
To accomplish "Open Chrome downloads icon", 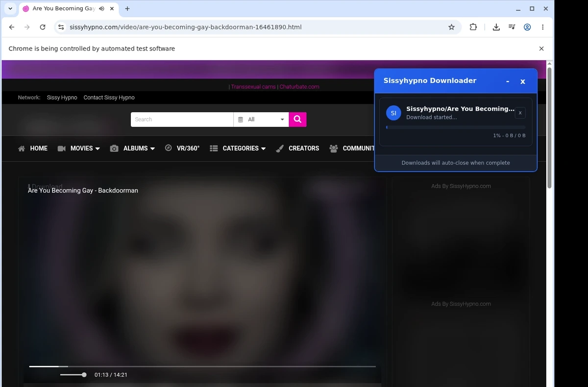I will (496, 27).
